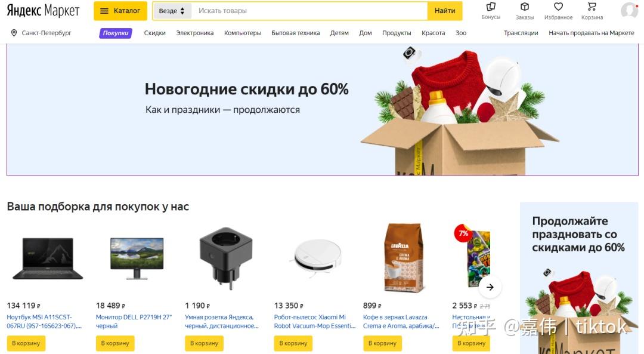Click the carousel next arrow
The image size is (644, 354).
[490, 287]
